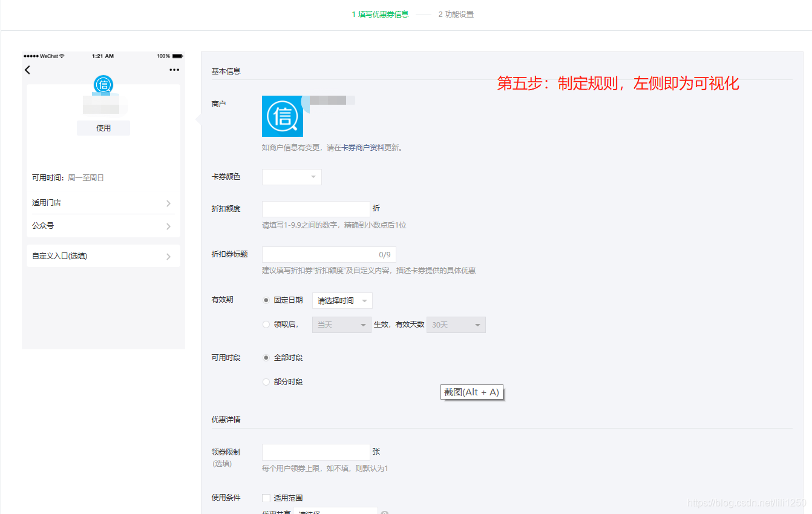Tap the 使用 button in preview

tap(103, 128)
